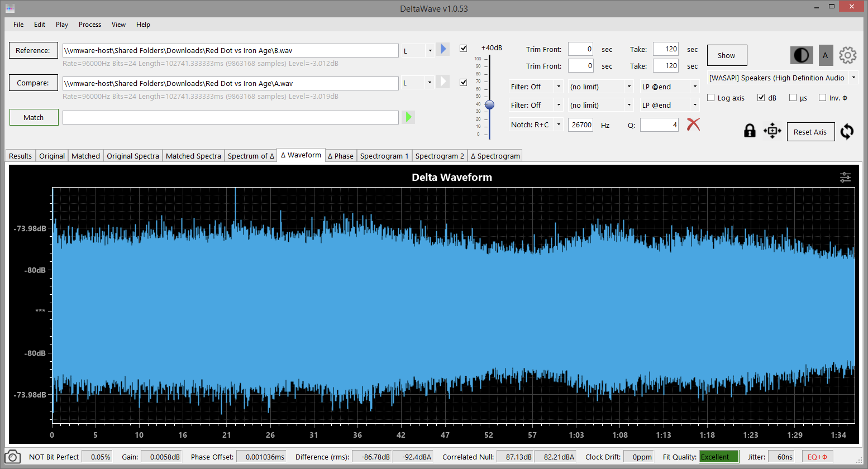Switch to the Spectrogram 2 tab
The height and width of the screenshot is (469, 868).
pyautogui.click(x=440, y=156)
